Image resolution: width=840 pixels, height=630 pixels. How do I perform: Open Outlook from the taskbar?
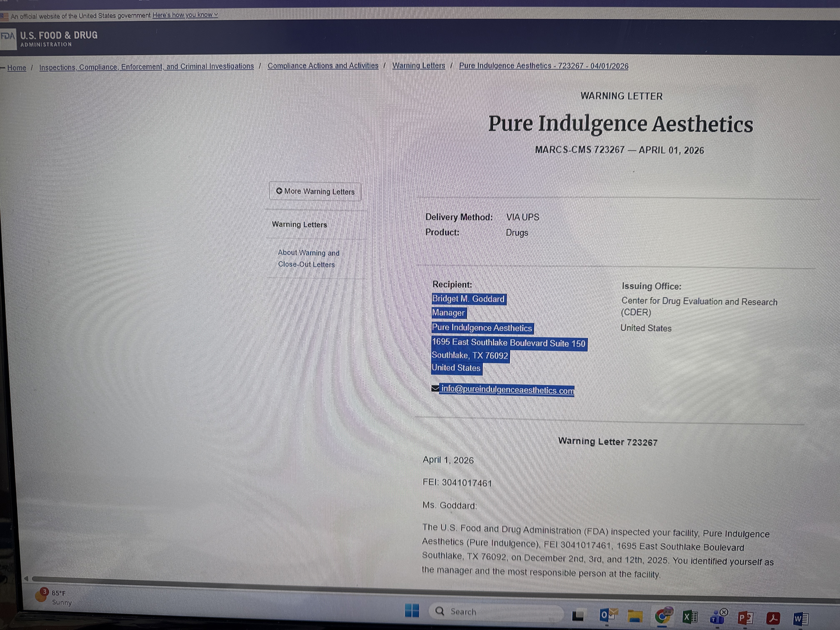tap(608, 615)
